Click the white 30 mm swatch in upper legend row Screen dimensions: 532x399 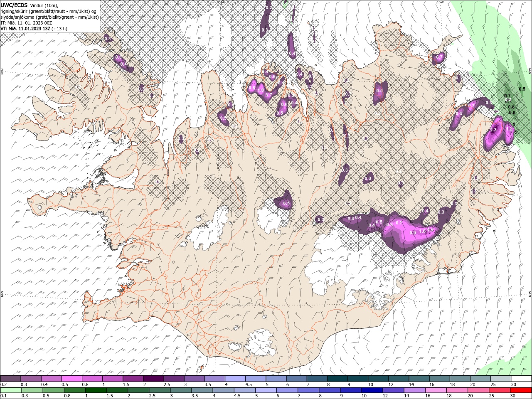[x=521, y=379]
